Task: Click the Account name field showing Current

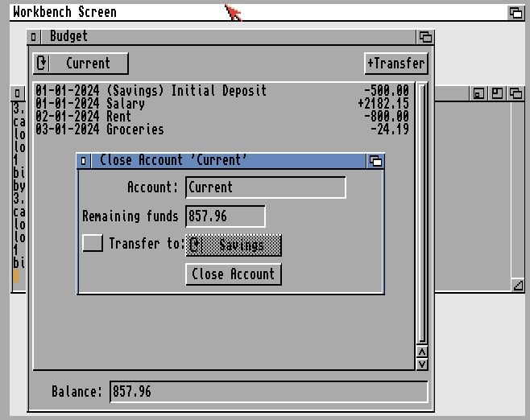Action: (x=266, y=187)
